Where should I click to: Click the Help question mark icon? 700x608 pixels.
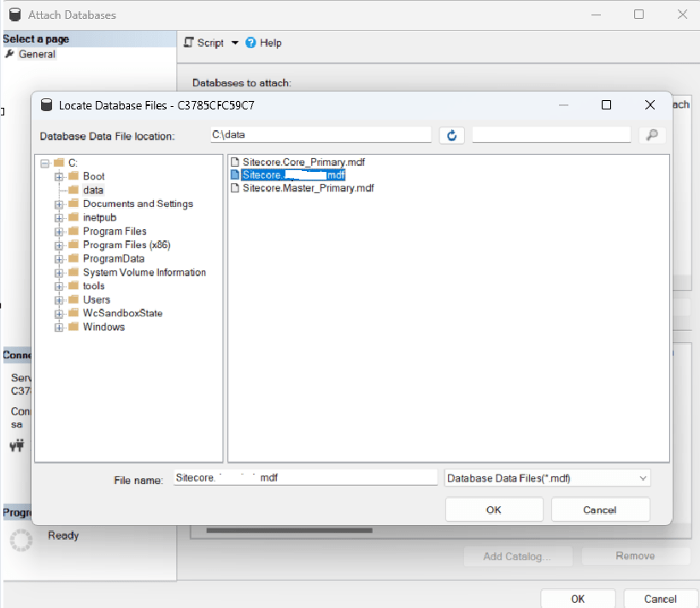[251, 43]
